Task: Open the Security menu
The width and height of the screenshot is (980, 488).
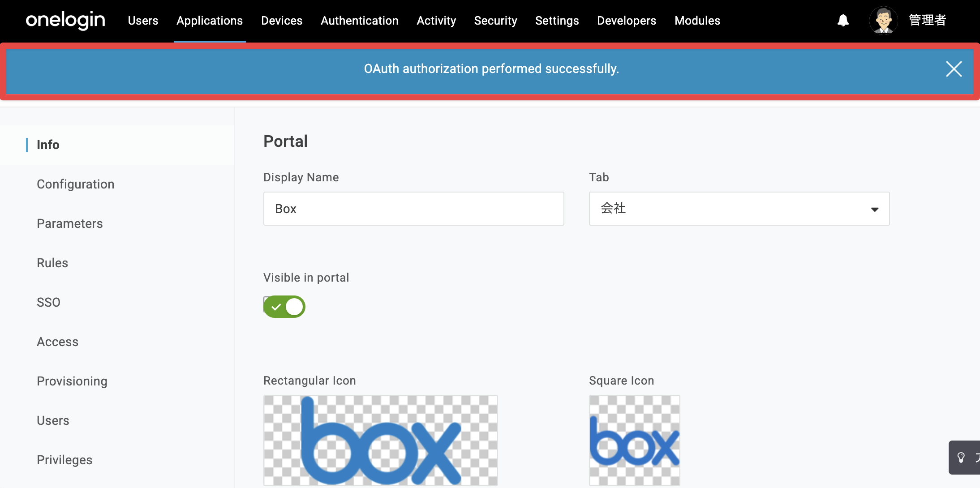Action: point(495,21)
